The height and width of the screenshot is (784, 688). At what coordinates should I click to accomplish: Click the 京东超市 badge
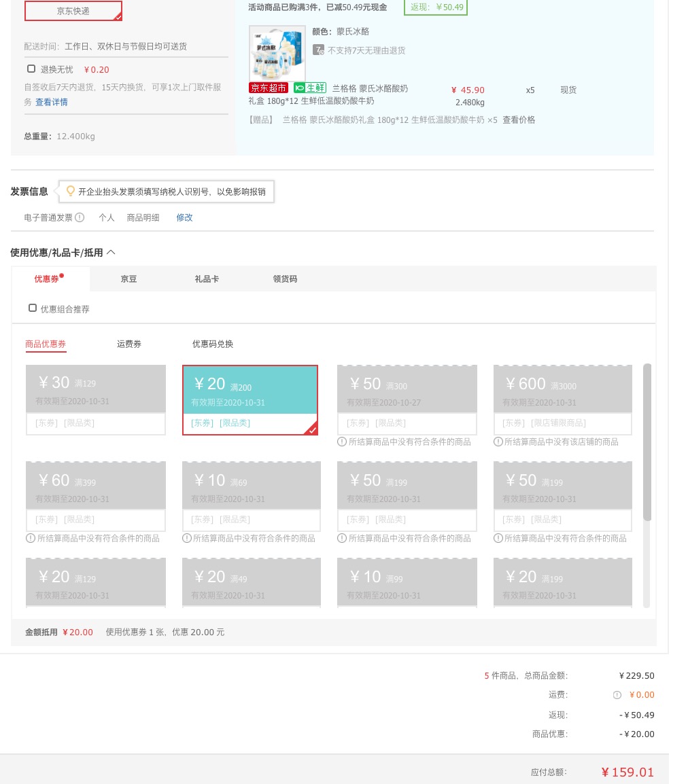[268, 88]
